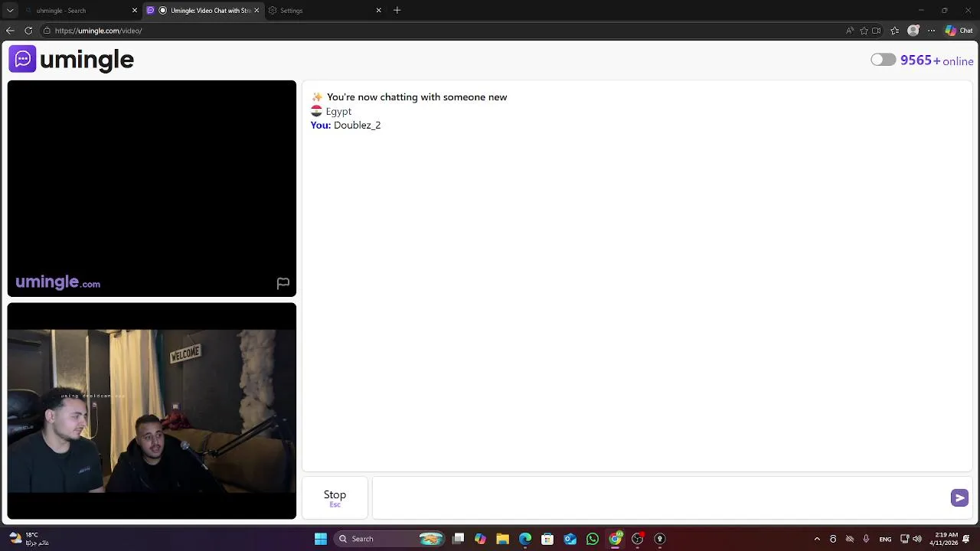Click the taskbar Search box
980x551 pixels.
(x=390, y=539)
